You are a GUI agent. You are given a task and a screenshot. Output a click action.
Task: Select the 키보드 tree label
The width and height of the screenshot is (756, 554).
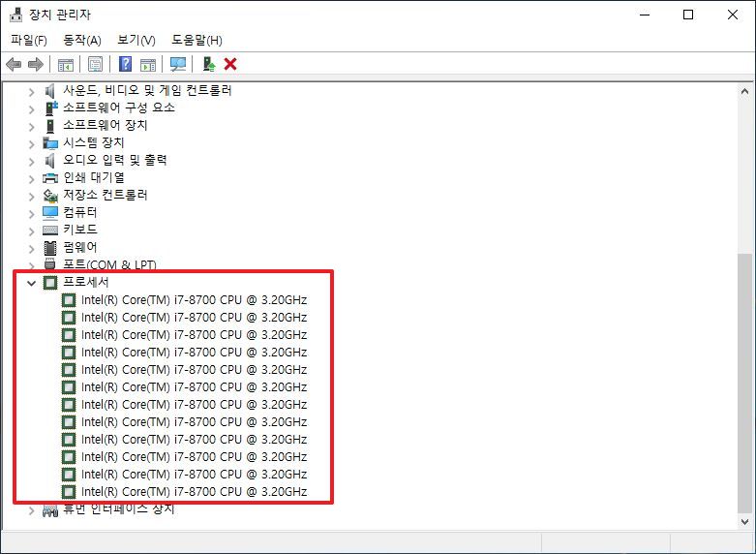click(80, 230)
